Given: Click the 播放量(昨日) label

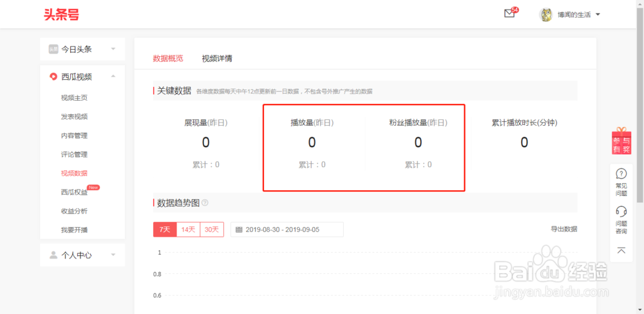Looking at the screenshot, I should tap(312, 123).
